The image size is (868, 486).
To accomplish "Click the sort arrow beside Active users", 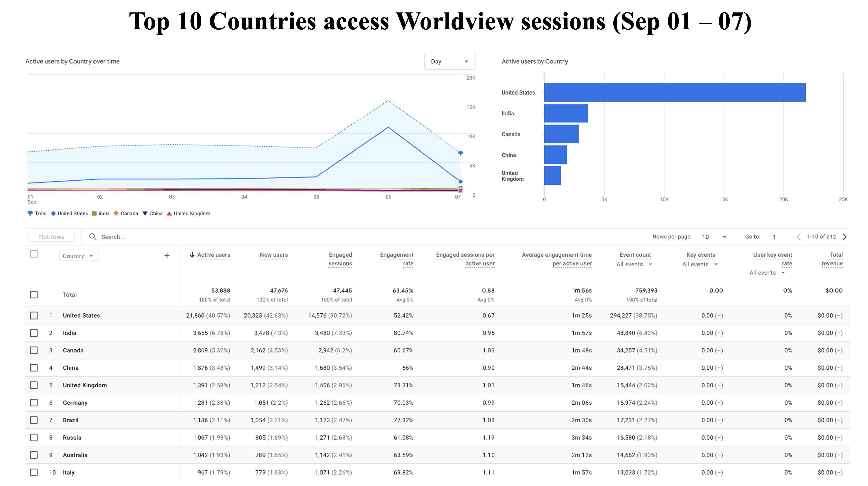I will (192, 255).
